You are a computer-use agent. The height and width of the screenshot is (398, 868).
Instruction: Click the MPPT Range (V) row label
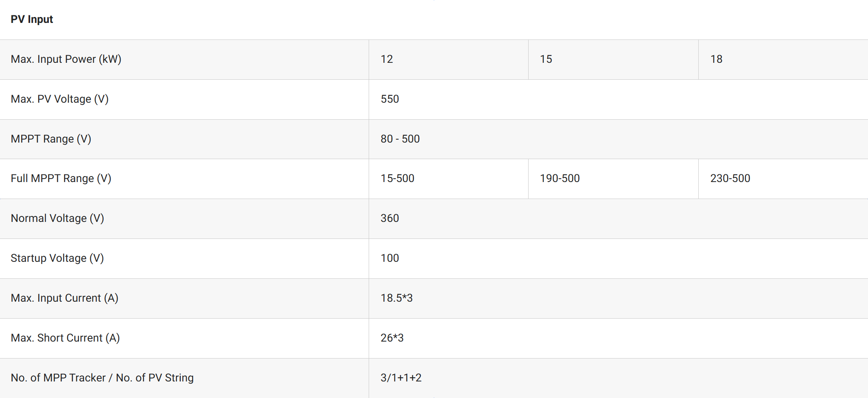51,139
